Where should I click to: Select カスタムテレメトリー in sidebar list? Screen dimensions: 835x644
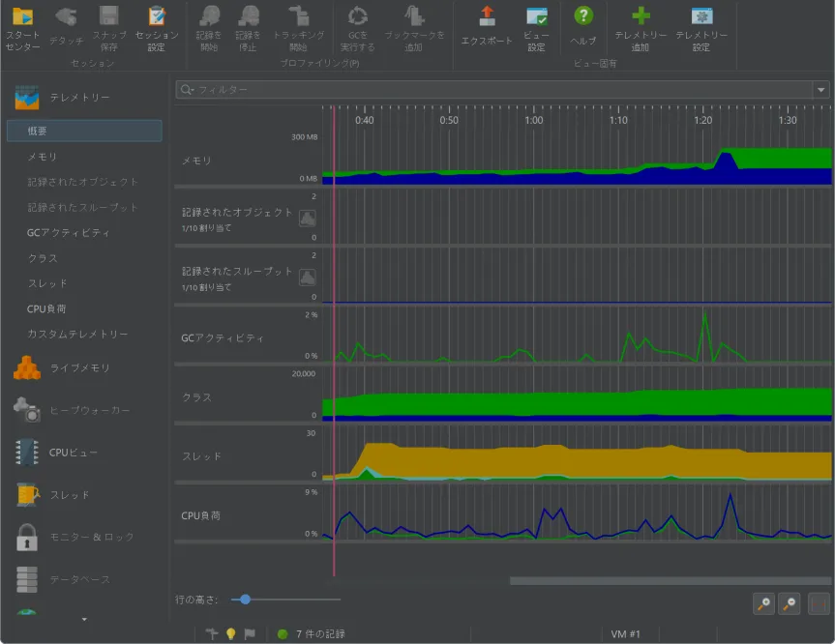tap(77, 334)
